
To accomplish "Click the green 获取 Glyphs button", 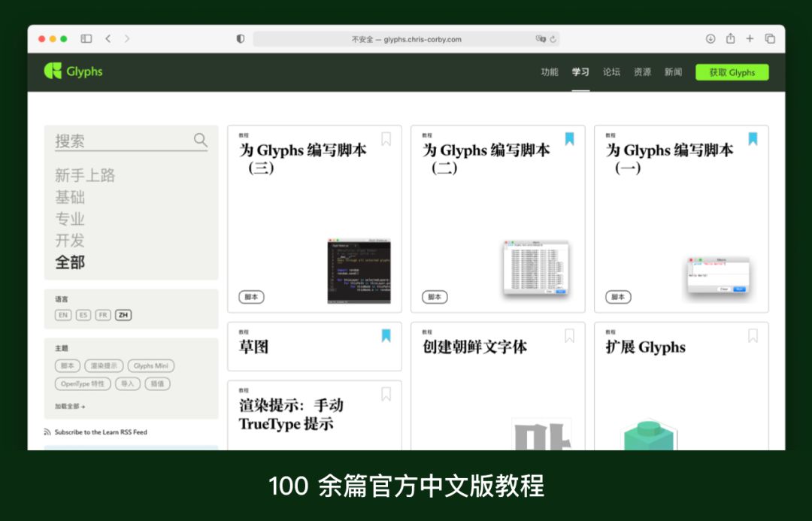I will [731, 72].
